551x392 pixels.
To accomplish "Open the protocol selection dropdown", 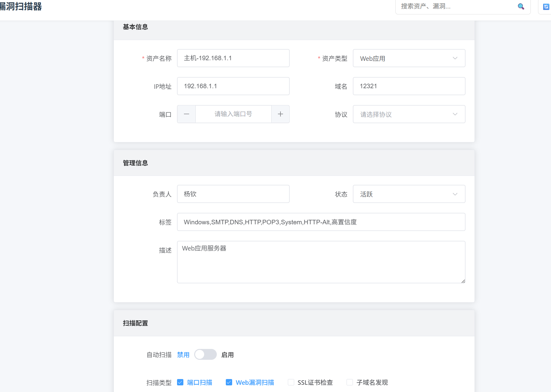I will click(x=409, y=114).
